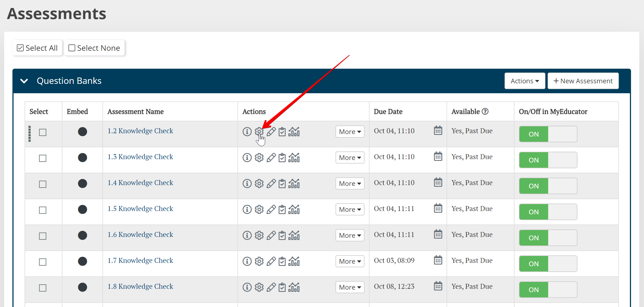Open clipboard grading icon for 1.5 Knowledge Check
The width and height of the screenshot is (644, 307).
282,209
